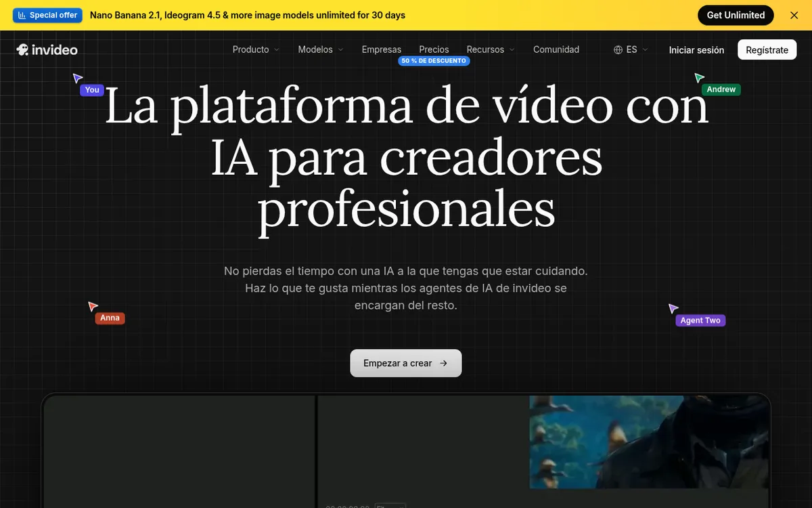Click the video preview thumbnail
Image resolution: width=812 pixels, height=508 pixels.
tap(648, 442)
